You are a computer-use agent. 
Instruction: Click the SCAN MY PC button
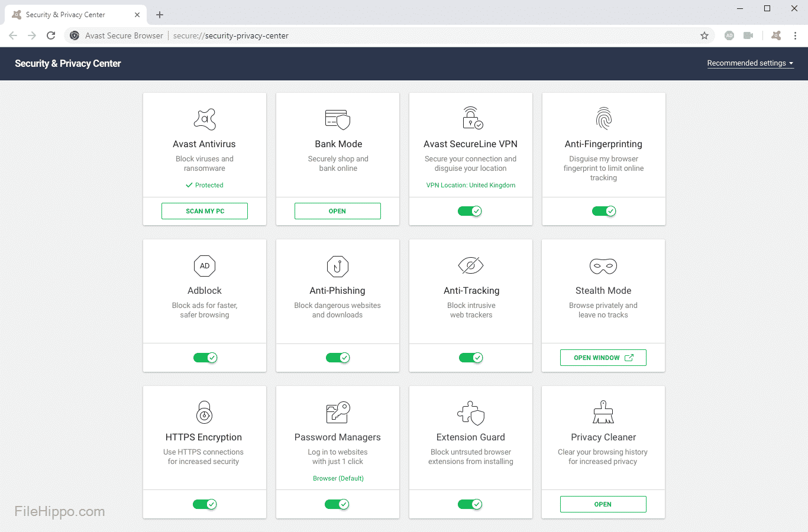click(205, 211)
